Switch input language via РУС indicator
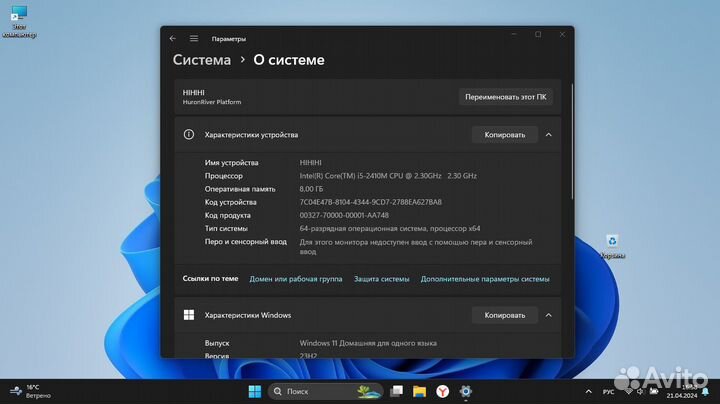Image resolution: width=720 pixels, height=404 pixels. point(608,392)
